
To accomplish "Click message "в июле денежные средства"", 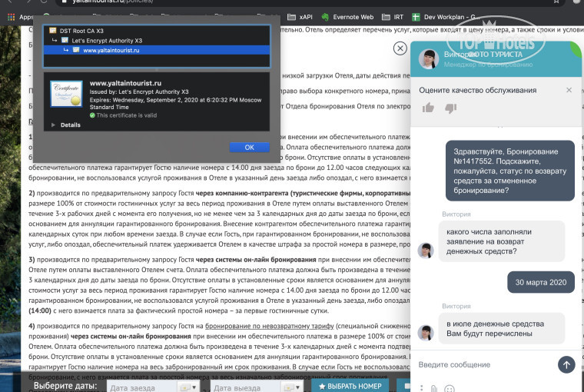I will click(x=501, y=329).
